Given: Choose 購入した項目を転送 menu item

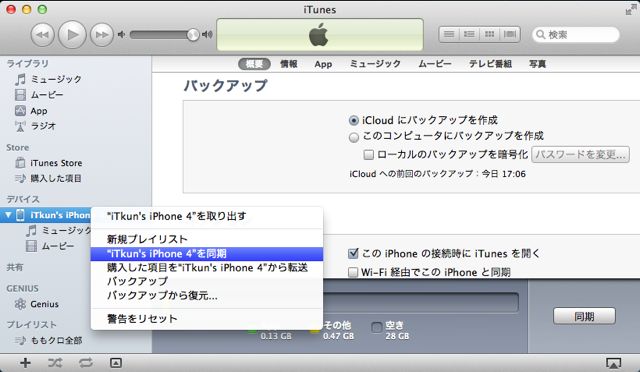Looking at the screenshot, I should click(x=207, y=267).
